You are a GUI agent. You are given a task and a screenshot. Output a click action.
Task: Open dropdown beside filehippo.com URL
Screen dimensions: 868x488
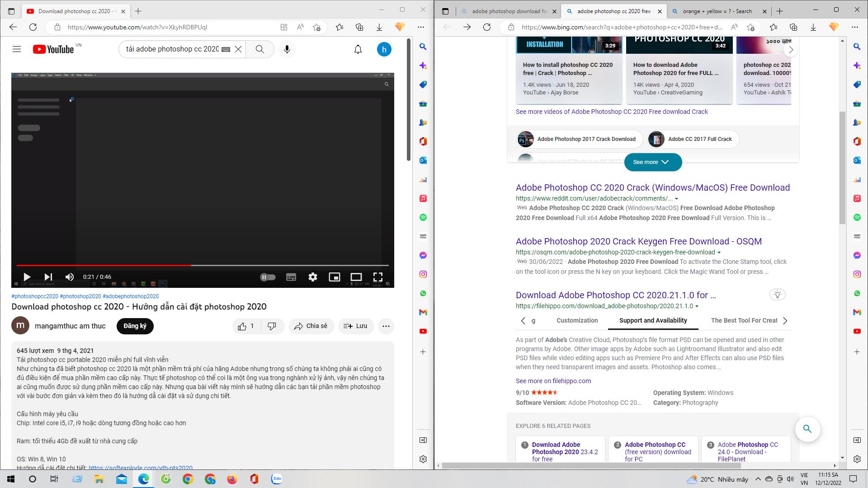coord(697,306)
